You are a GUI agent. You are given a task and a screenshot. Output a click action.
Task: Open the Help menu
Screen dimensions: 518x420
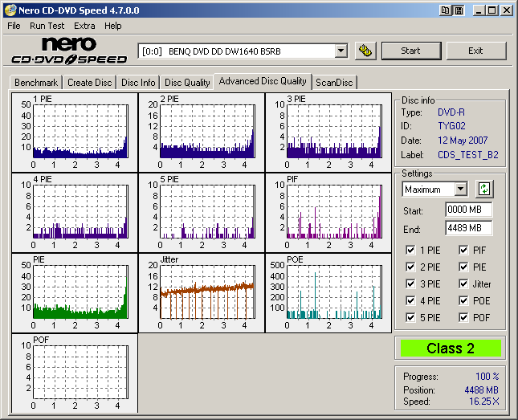[x=113, y=26]
